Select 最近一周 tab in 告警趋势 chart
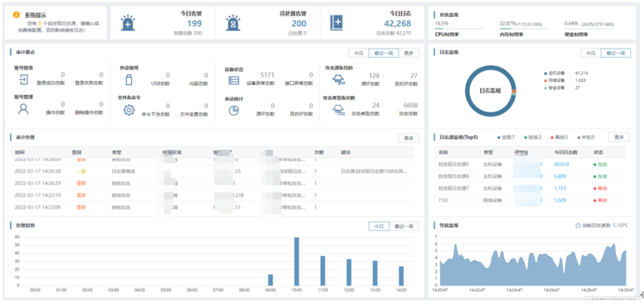The image size is (644, 304). pyautogui.click(x=404, y=226)
